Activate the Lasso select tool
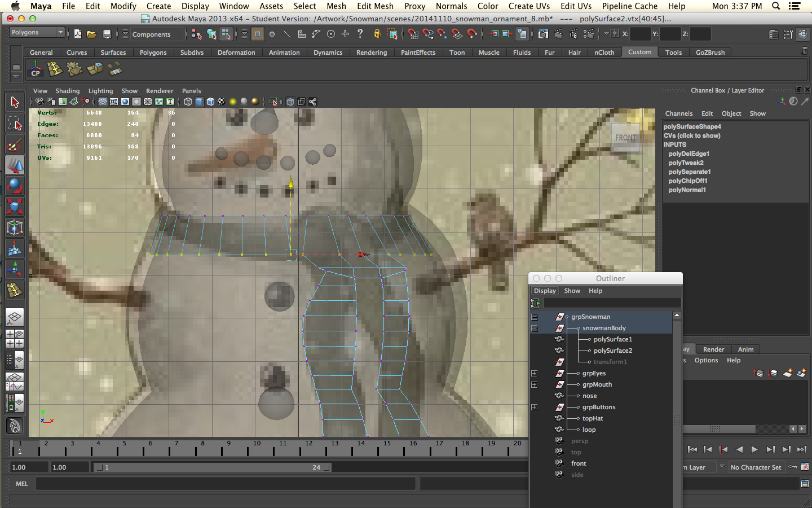Screen dimensions: 812x508 pyautogui.click(x=15, y=123)
